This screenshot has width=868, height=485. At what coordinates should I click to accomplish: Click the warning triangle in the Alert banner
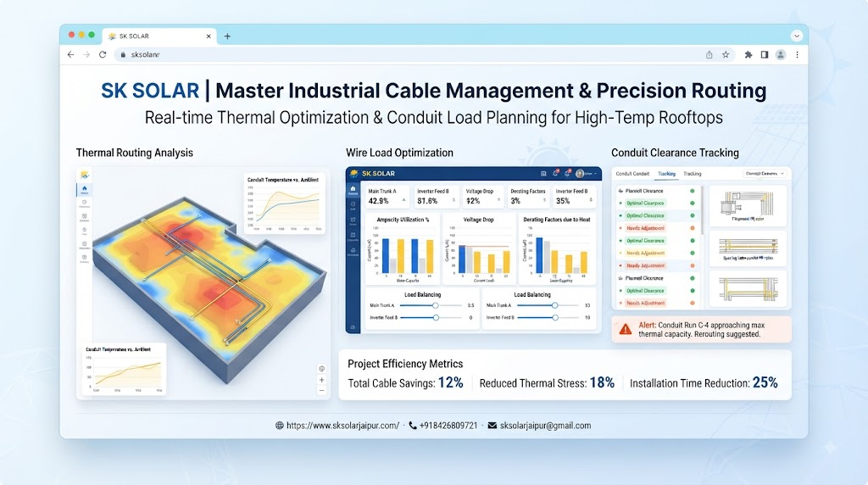pos(626,330)
